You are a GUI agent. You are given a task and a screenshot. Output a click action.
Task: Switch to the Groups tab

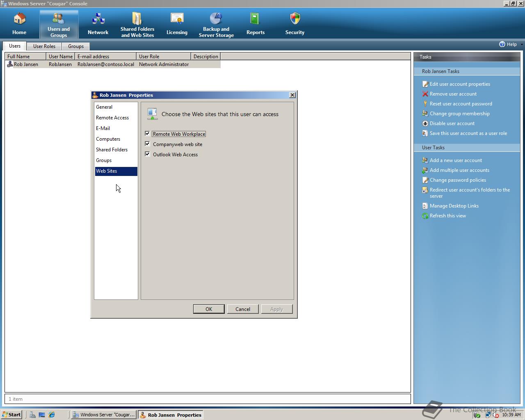tap(76, 46)
